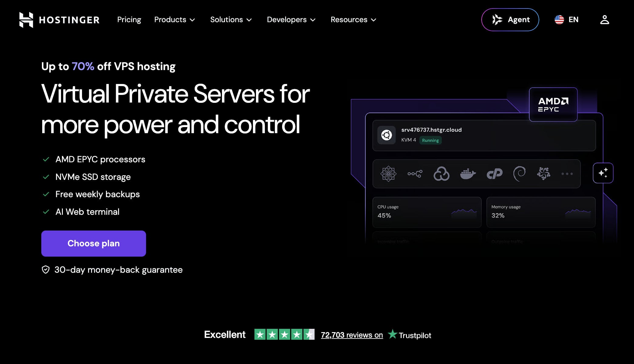Click the AI Web terminal text
Image resolution: width=634 pixels, height=364 pixels.
click(87, 212)
